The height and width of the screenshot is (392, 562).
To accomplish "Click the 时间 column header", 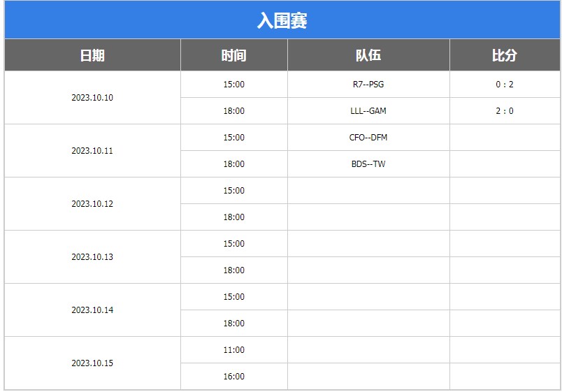I will click(x=233, y=55).
